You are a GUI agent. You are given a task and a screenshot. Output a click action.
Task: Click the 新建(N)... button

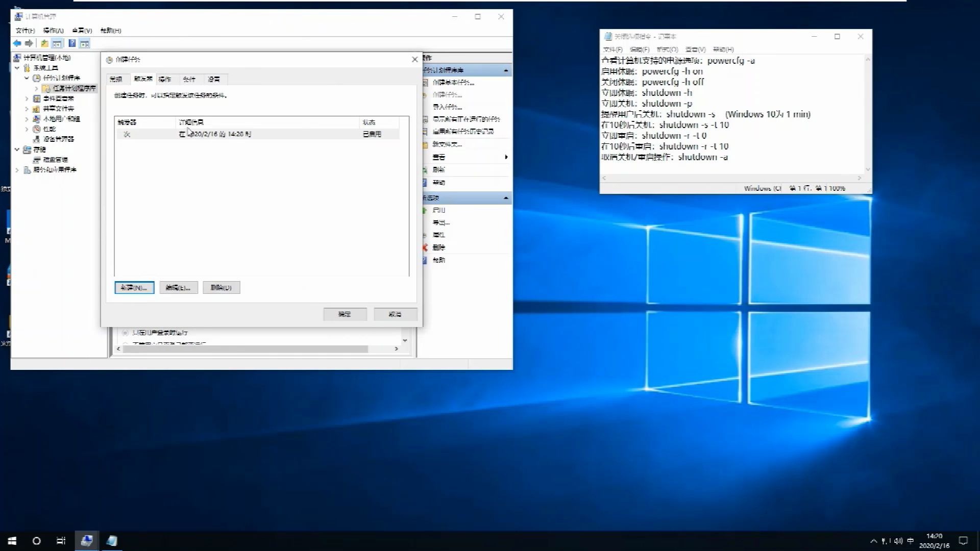(134, 288)
